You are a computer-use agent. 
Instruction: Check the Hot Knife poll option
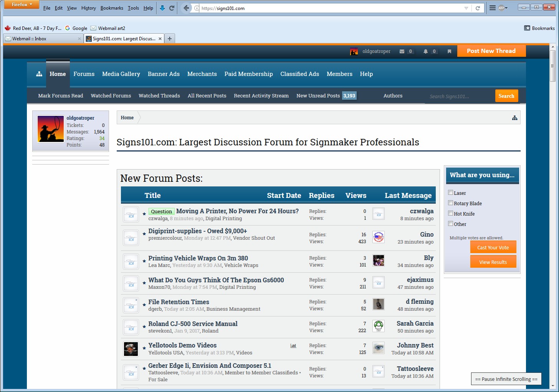[451, 213]
